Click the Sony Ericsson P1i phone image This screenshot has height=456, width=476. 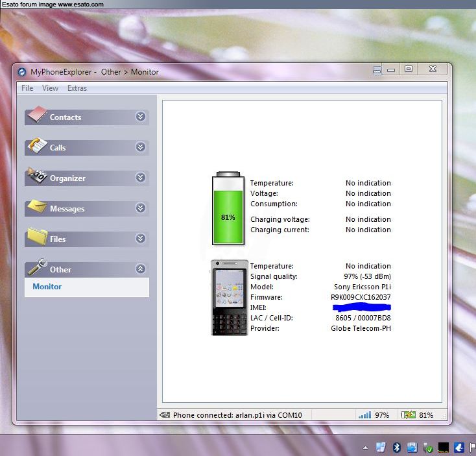(x=230, y=298)
